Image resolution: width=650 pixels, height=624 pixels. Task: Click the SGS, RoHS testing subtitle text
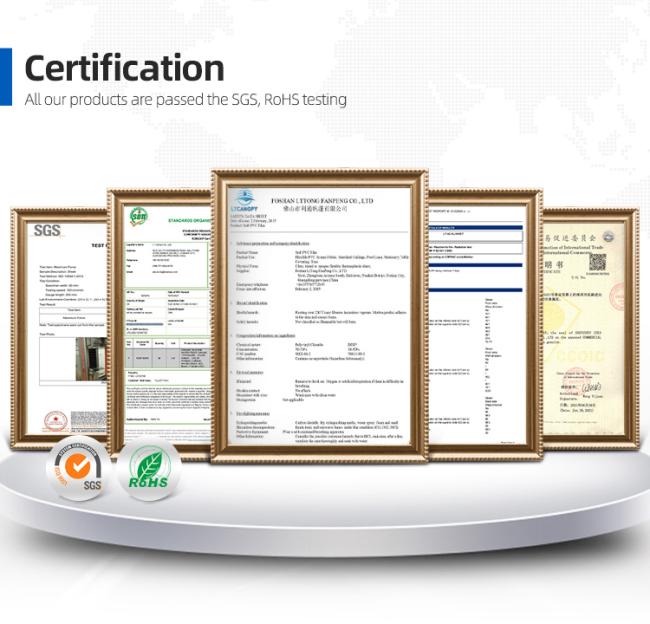coord(186,100)
